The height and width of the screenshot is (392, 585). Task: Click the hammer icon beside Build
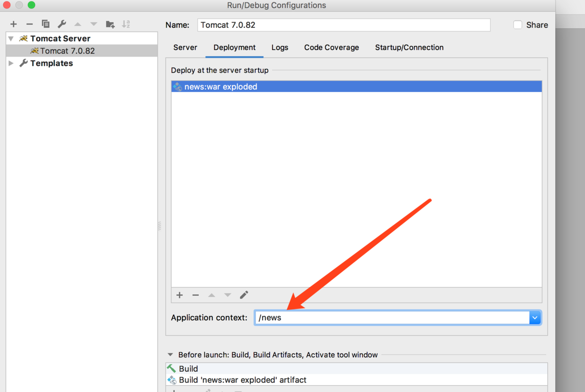pyautogui.click(x=171, y=368)
